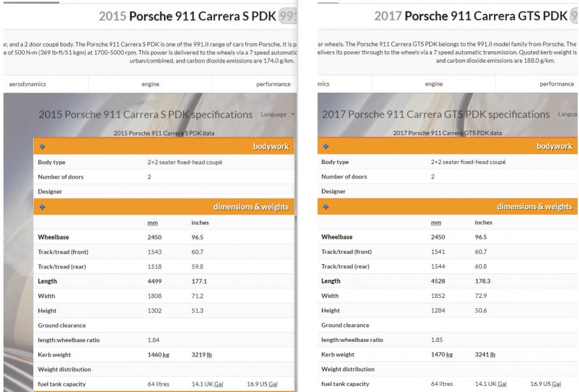The height and width of the screenshot is (392, 579).
Task: Click the 16.9 US Gal value in the left table
Action: 262,384
